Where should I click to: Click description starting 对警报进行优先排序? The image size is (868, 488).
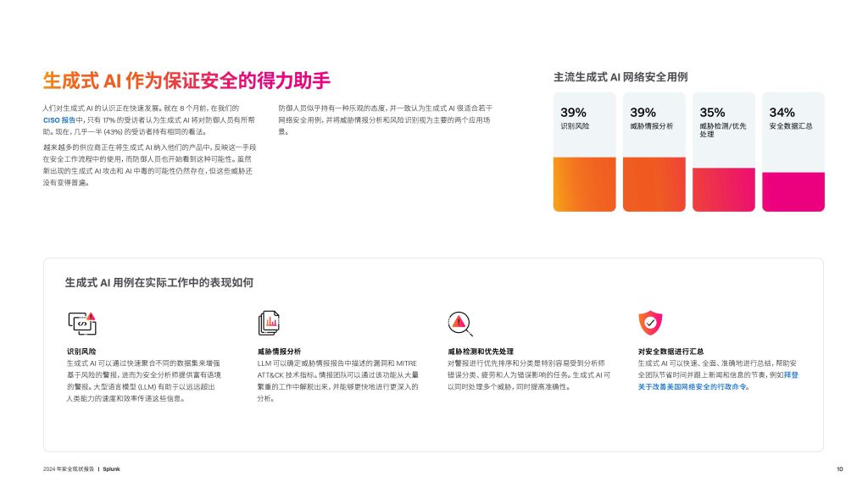529,375
